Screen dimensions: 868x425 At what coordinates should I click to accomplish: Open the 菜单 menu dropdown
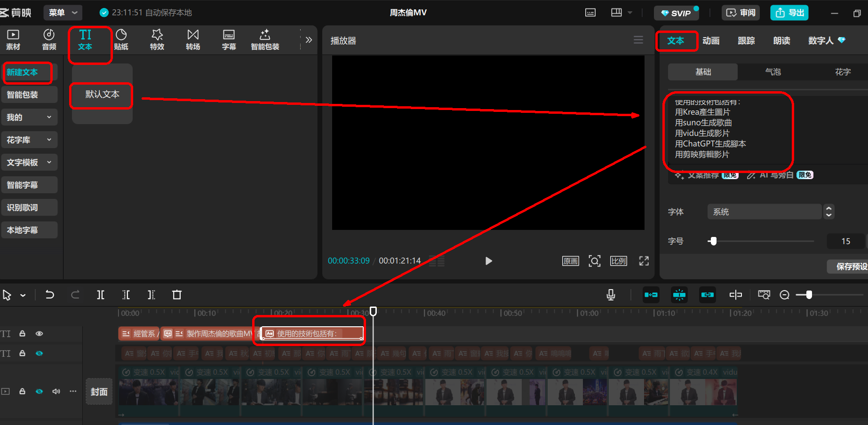coord(63,13)
